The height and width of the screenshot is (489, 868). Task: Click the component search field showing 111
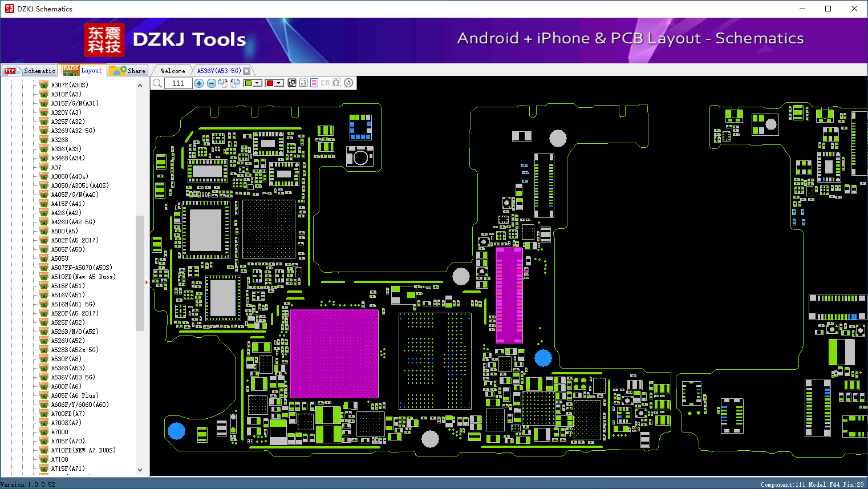tap(178, 83)
